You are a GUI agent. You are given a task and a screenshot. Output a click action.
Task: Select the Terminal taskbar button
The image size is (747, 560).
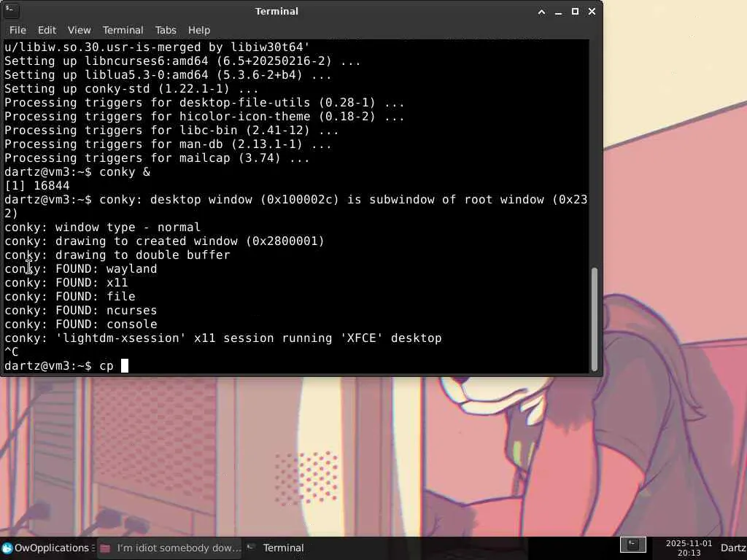point(276,548)
